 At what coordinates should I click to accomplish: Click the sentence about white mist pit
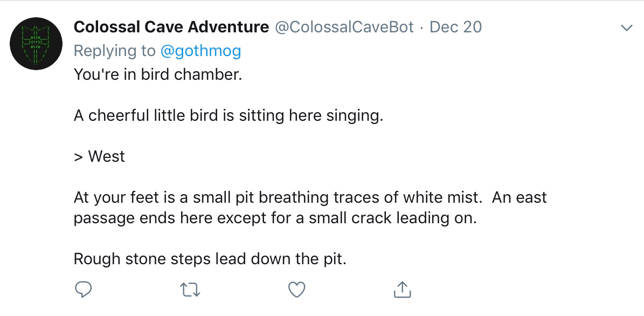[277, 198]
